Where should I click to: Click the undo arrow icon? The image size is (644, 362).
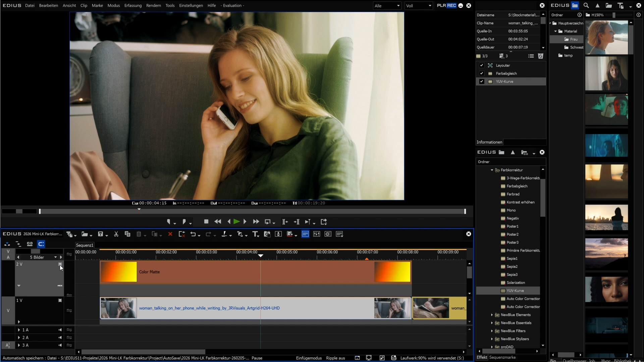click(193, 234)
